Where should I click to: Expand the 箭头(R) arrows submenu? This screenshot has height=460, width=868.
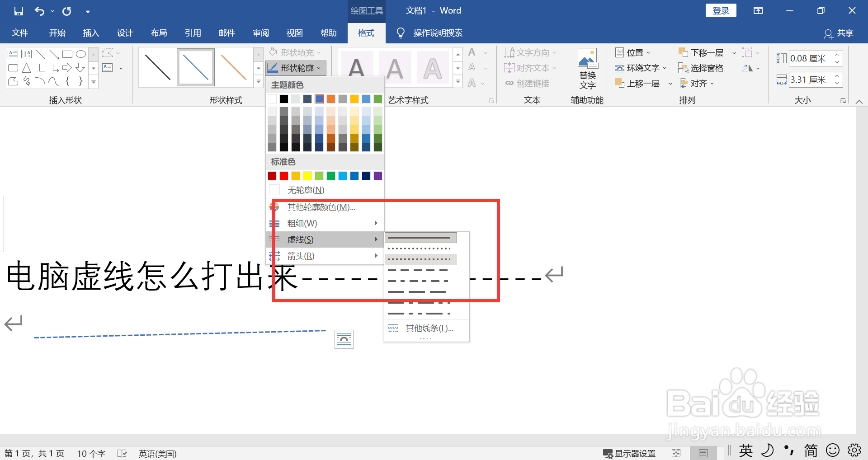pos(301,256)
